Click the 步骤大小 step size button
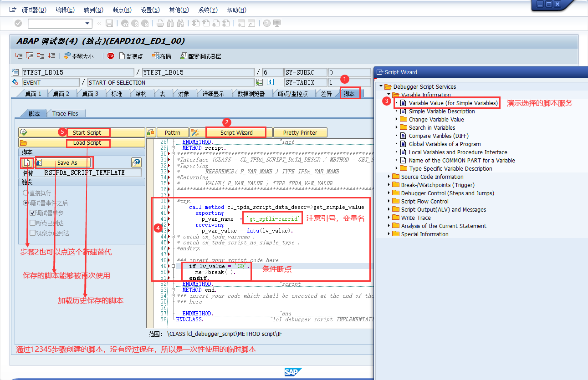This screenshot has width=588, height=380. click(x=79, y=56)
